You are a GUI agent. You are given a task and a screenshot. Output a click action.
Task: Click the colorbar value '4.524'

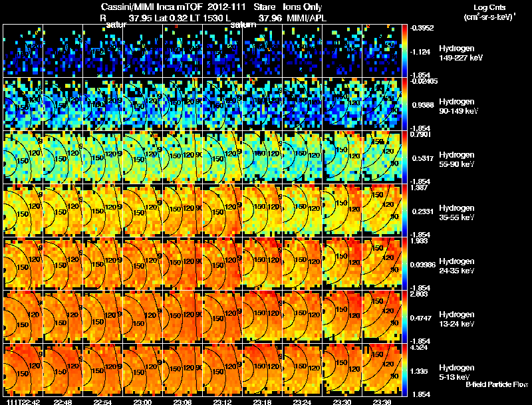[x=419, y=347]
